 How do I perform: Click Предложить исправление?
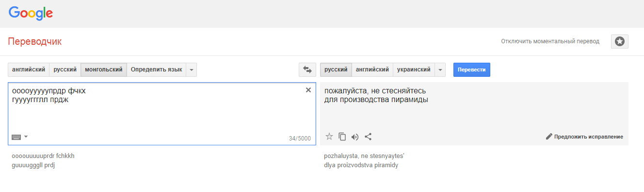pos(584,137)
